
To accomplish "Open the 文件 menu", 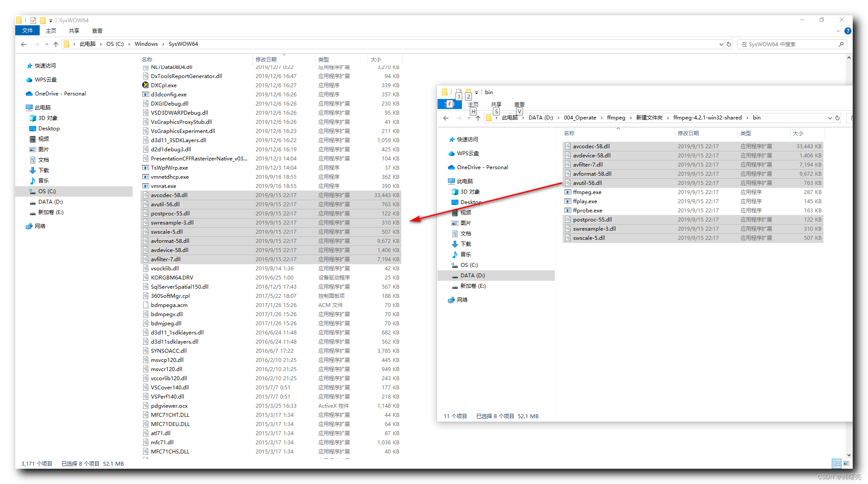I will pyautogui.click(x=27, y=31).
